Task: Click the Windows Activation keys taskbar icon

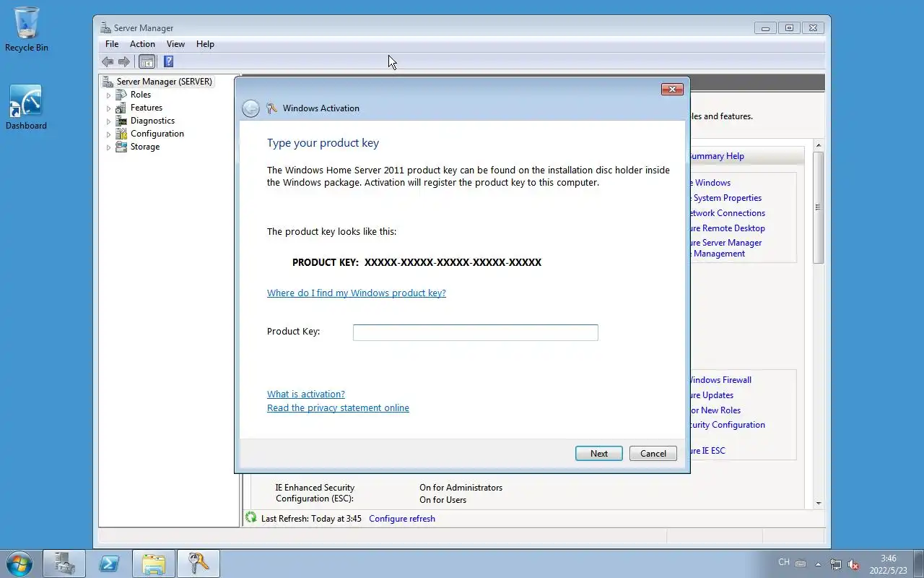Action: pyautogui.click(x=199, y=564)
